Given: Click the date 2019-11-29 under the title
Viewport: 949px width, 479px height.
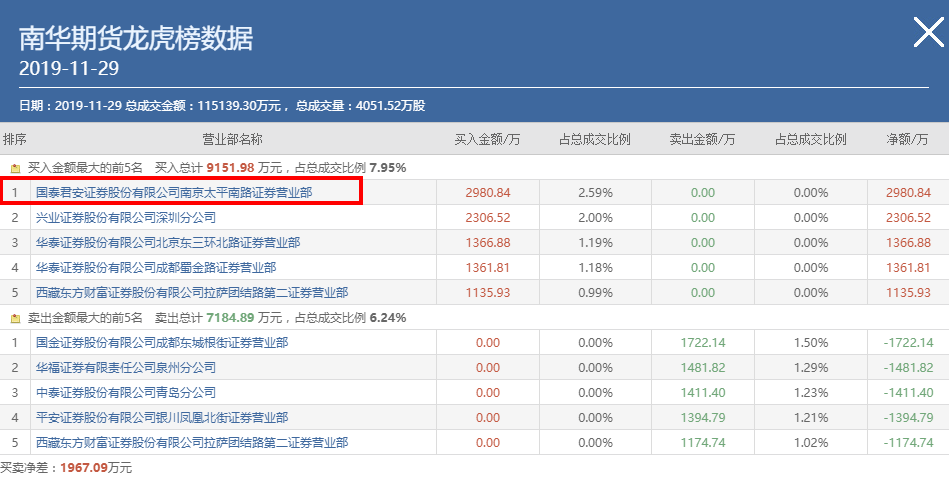Looking at the screenshot, I should tap(69, 68).
